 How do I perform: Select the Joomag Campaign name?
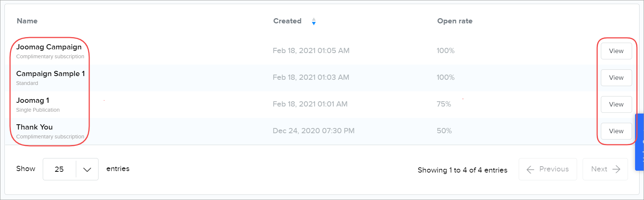click(x=49, y=47)
